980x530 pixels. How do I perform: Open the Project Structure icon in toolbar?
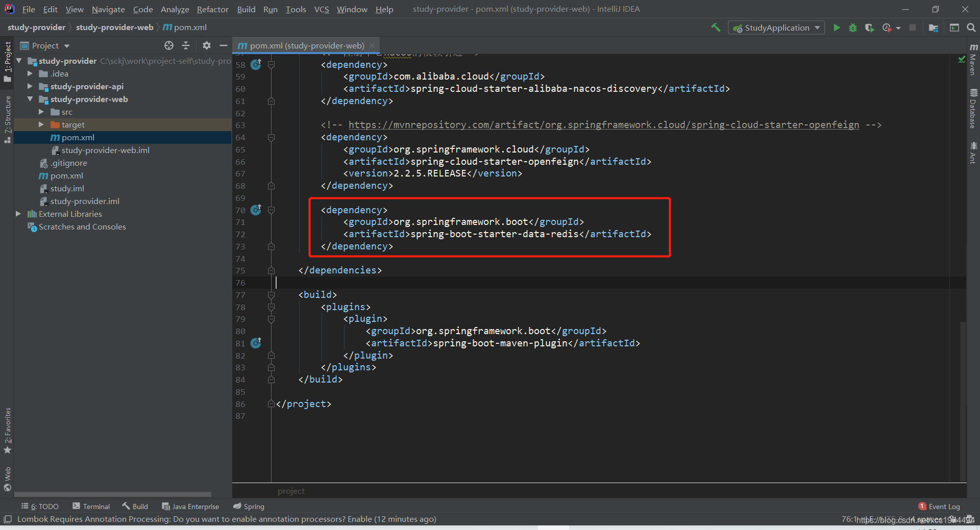[934, 28]
